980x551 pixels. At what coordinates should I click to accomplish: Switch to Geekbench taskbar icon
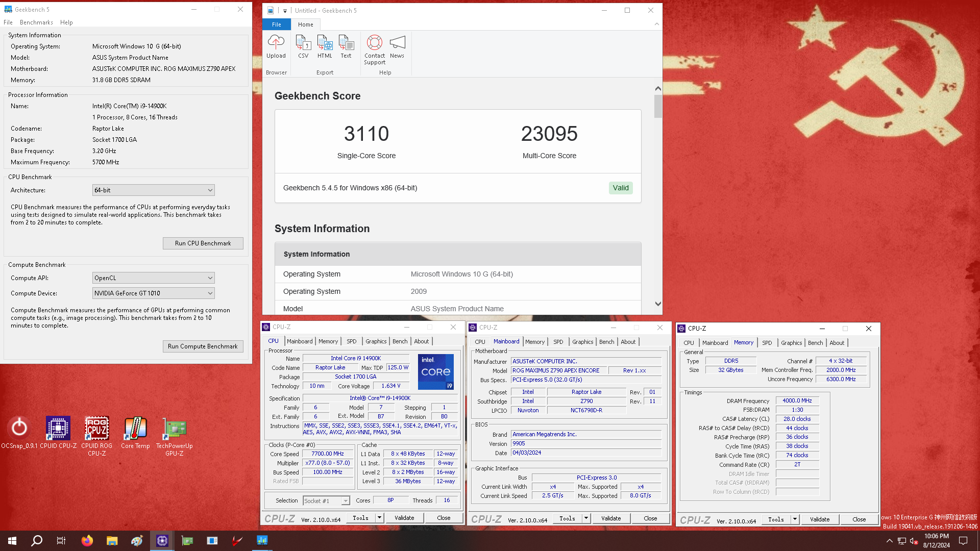262,541
